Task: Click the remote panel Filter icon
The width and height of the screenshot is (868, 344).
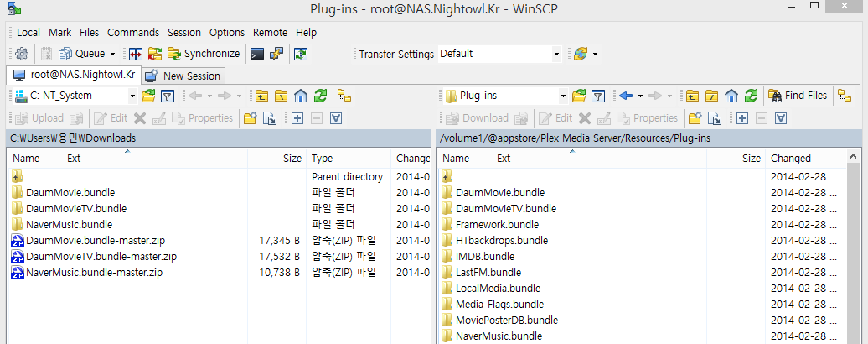Action: click(x=598, y=96)
